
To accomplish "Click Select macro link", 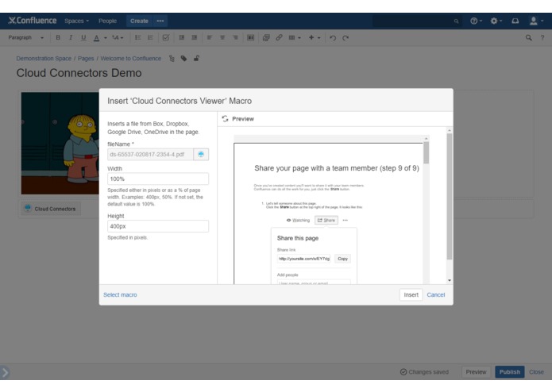I will tap(120, 295).
